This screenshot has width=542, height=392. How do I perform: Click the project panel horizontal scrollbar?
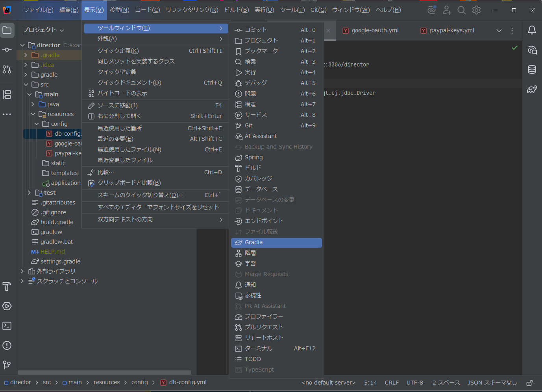point(104,372)
